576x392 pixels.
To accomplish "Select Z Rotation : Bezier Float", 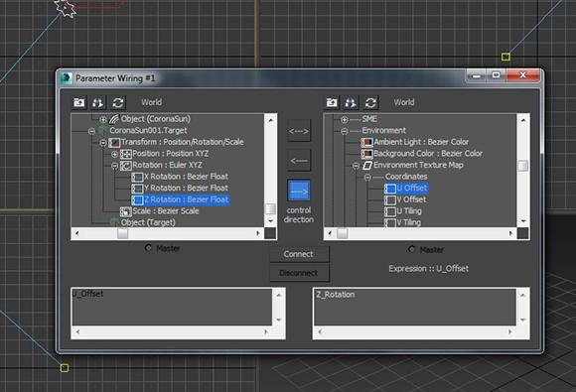I will (187, 199).
